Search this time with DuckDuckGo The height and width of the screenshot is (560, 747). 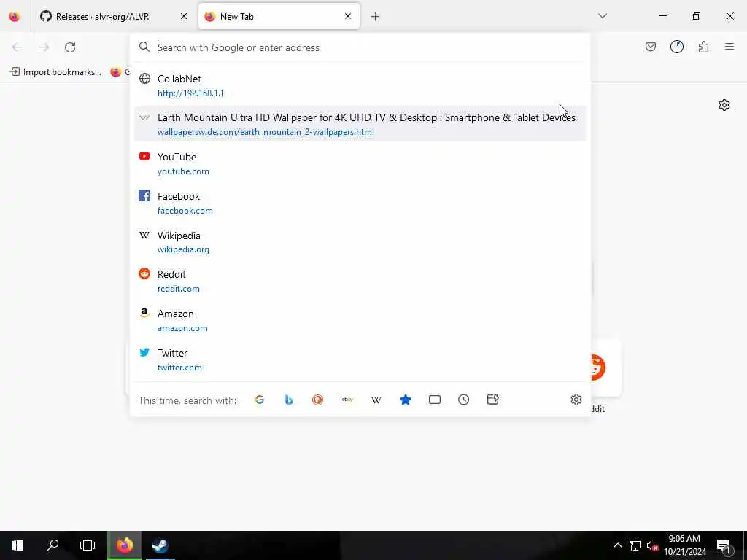click(318, 400)
